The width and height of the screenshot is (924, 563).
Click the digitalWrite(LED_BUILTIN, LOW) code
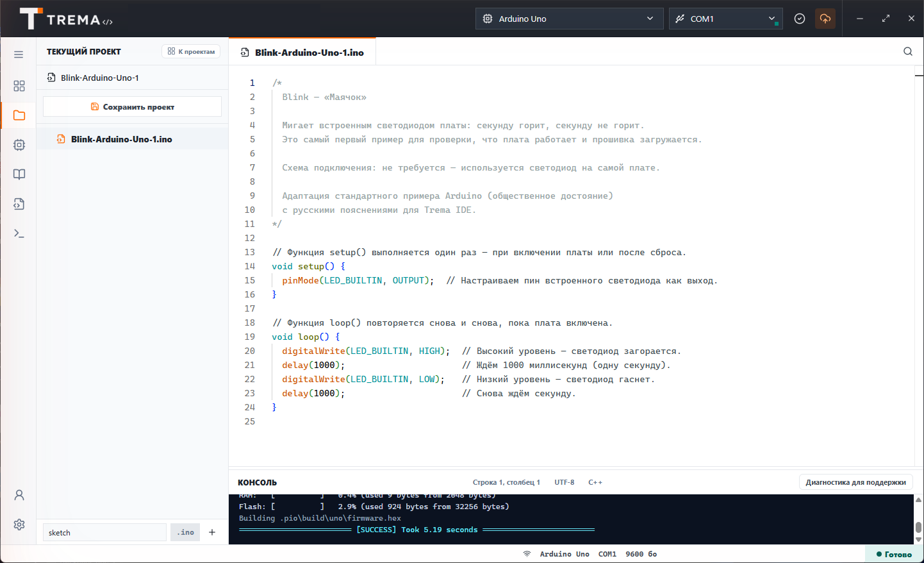tap(363, 379)
